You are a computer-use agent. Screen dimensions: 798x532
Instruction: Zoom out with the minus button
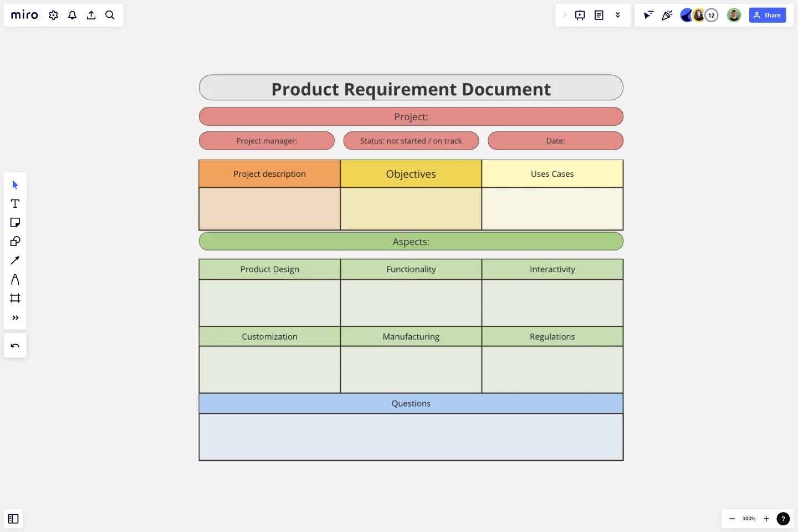pyautogui.click(x=732, y=519)
